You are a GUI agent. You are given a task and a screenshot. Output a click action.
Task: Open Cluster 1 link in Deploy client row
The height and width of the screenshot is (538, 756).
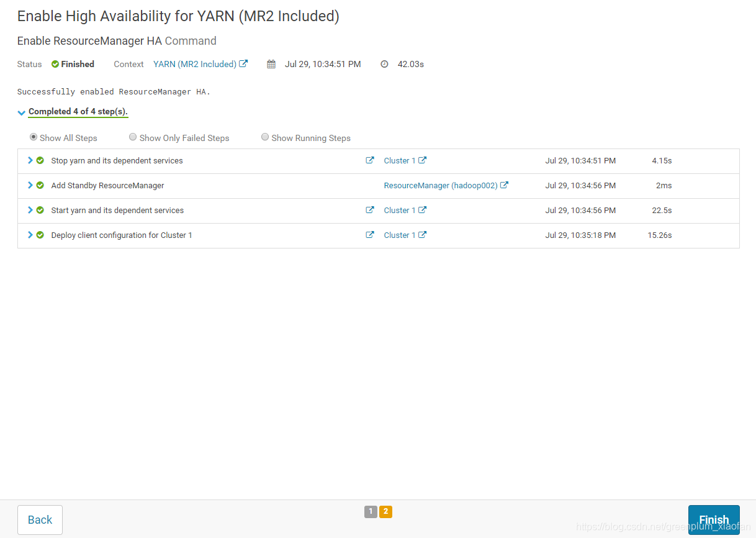pyautogui.click(x=400, y=235)
